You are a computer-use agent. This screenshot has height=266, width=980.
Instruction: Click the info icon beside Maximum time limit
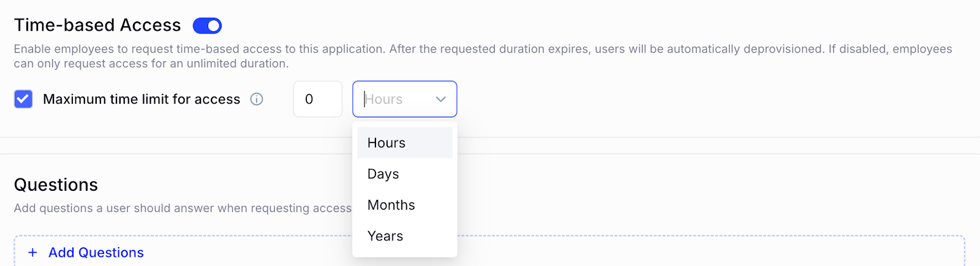(257, 99)
